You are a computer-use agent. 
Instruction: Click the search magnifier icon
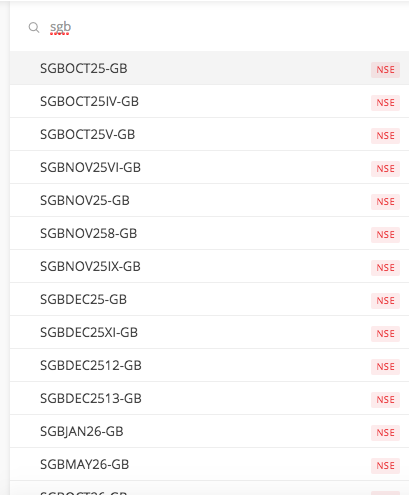[34, 27]
